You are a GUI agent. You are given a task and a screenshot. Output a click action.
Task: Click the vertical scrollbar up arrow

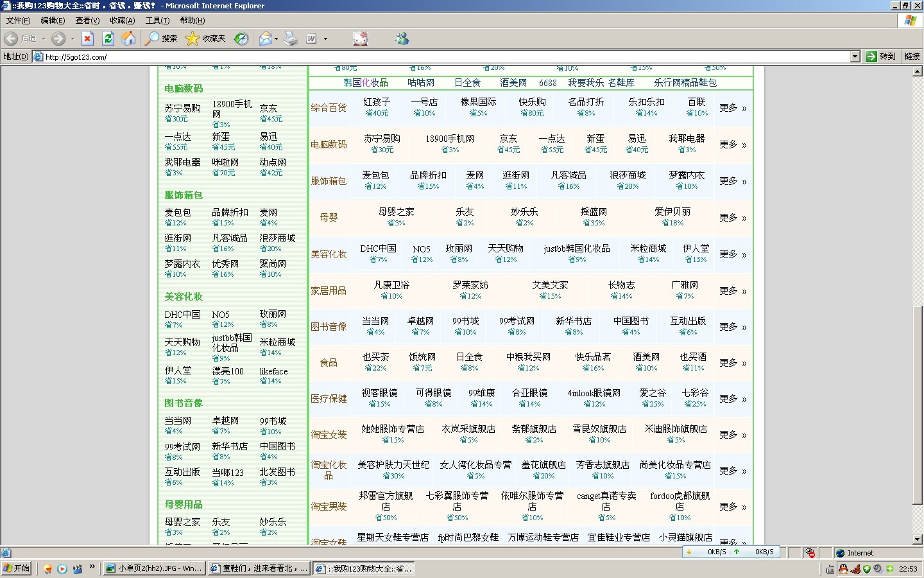click(x=918, y=71)
